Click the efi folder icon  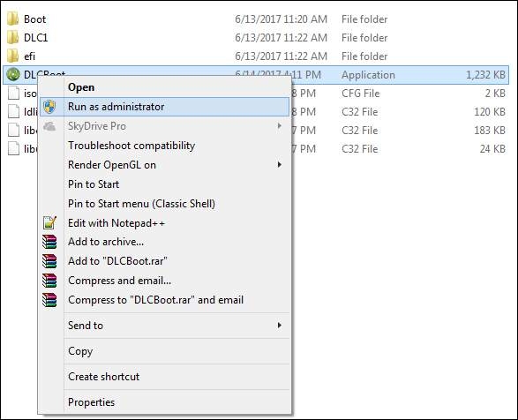pyautogui.click(x=13, y=56)
